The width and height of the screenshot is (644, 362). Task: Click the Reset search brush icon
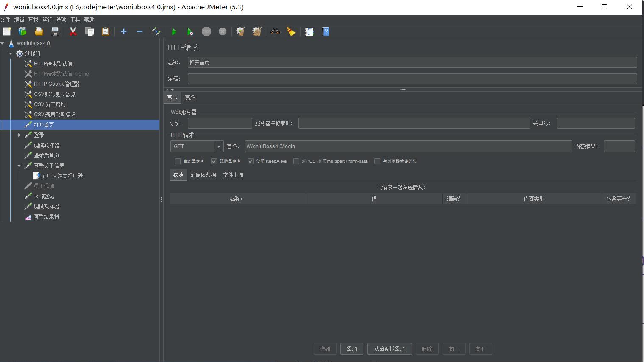(291, 31)
